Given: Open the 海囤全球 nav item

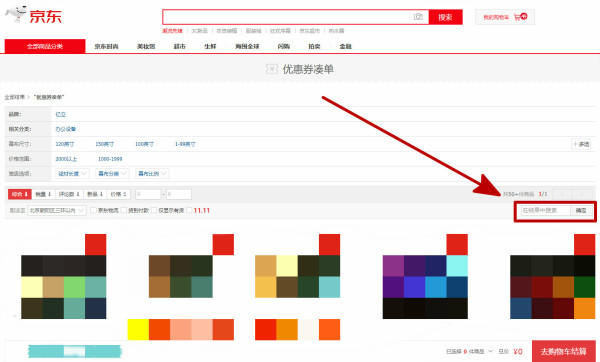Looking at the screenshot, I should click(x=247, y=46).
